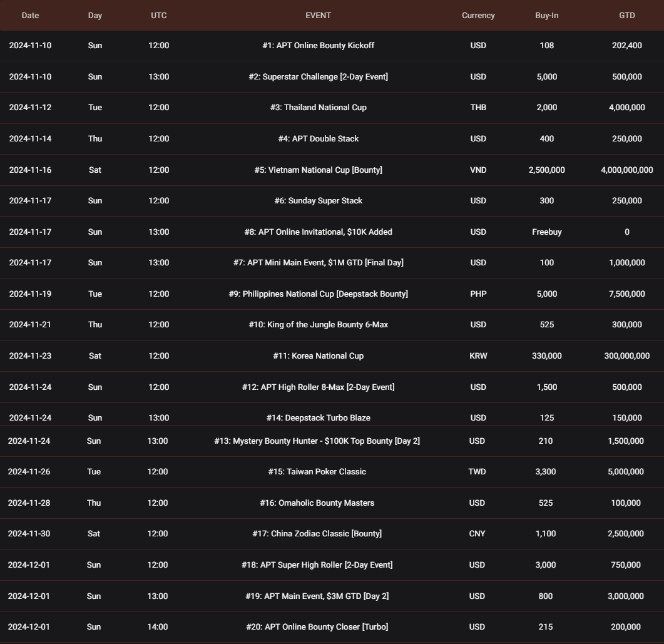
Task: Select #10: King of the Jungle Bounty 6-Max
Action: tap(318, 325)
